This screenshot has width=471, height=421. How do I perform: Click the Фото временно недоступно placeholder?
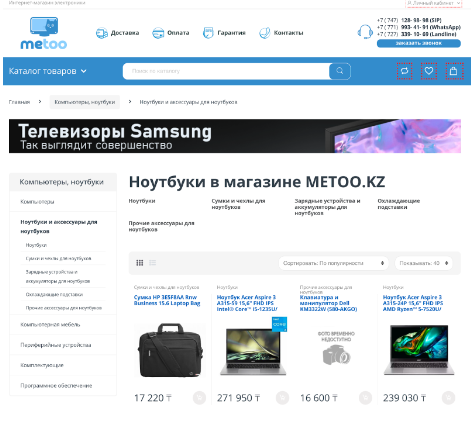tap(336, 348)
